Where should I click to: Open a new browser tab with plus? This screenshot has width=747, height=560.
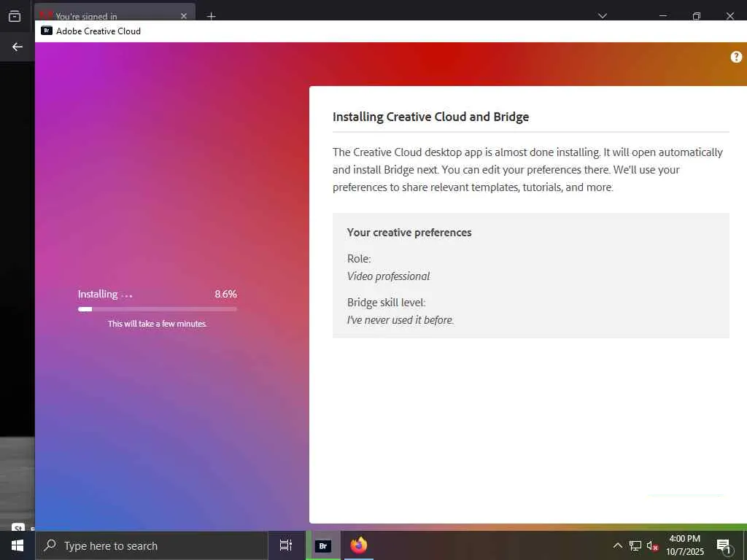pyautogui.click(x=211, y=16)
